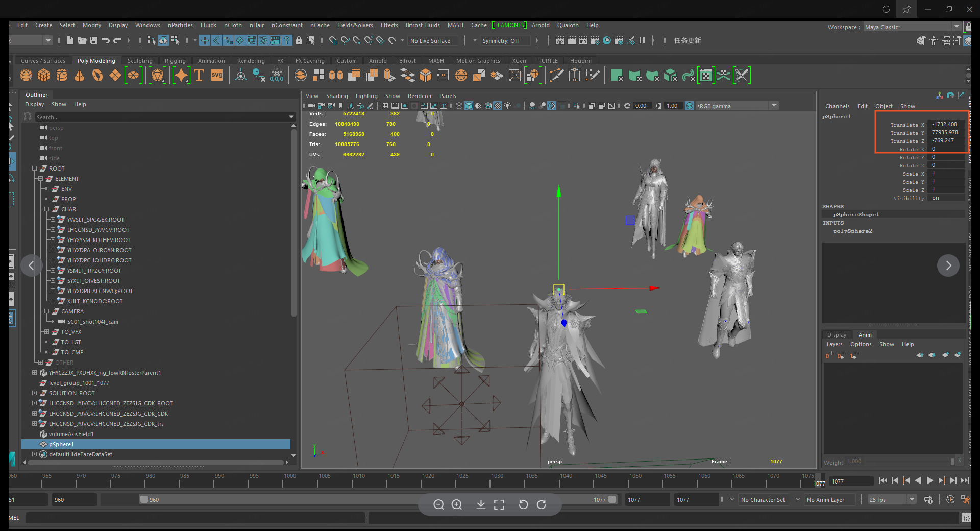980x531 pixels.
Task: Click the polygon cube shelf icon
Action: tap(44, 76)
